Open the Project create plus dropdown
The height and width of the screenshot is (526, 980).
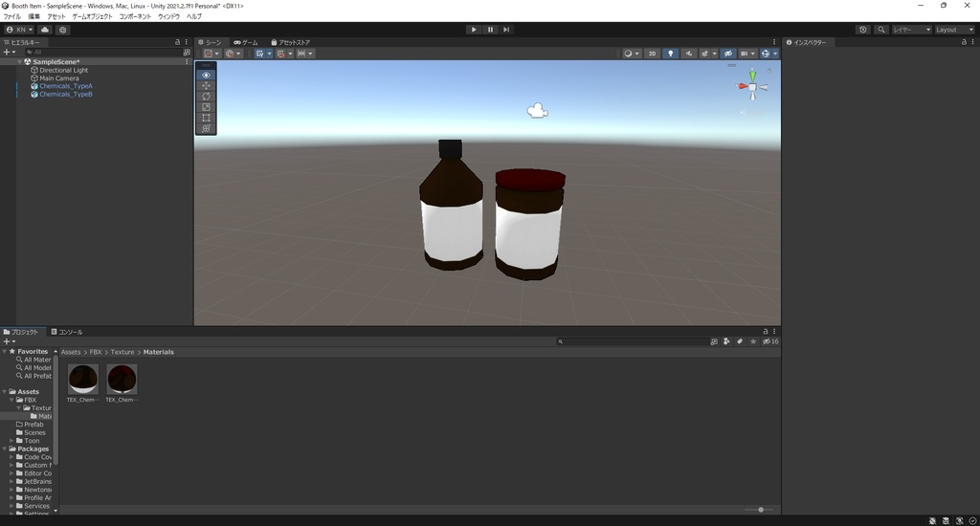(x=9, y=341)
